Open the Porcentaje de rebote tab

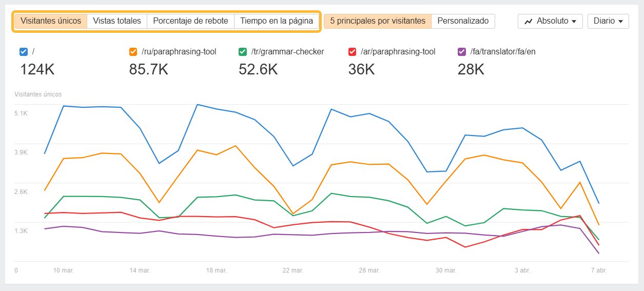click(x=190, y=21)
